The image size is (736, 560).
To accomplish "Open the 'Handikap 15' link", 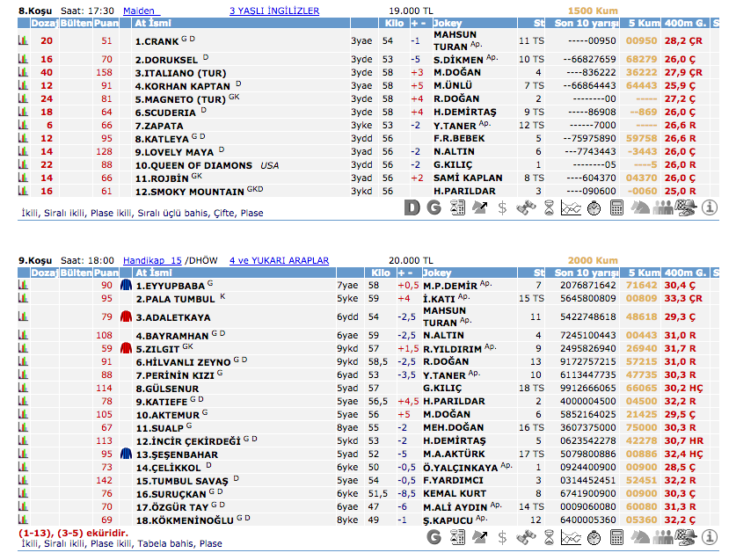I will point(152,261).
